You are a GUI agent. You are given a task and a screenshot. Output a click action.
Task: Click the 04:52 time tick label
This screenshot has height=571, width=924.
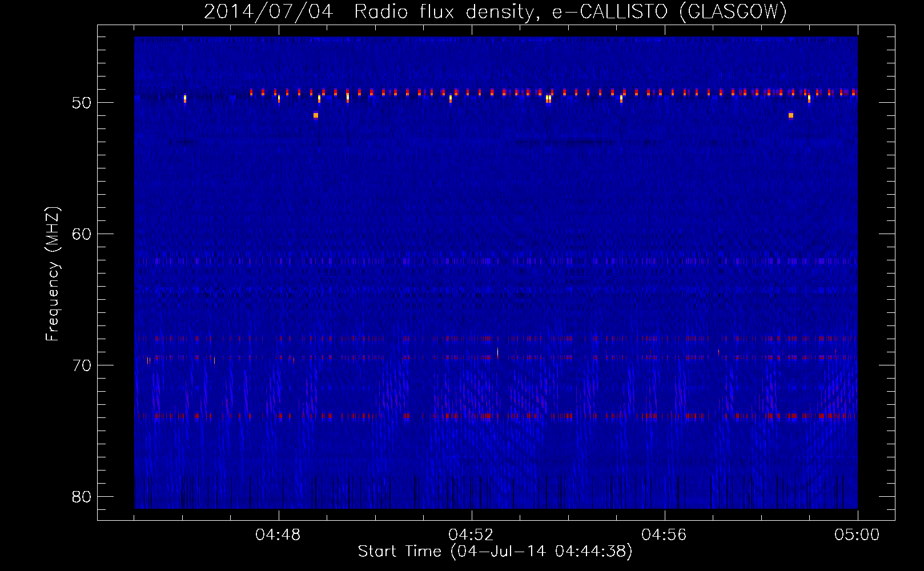(x=471, y=535)
